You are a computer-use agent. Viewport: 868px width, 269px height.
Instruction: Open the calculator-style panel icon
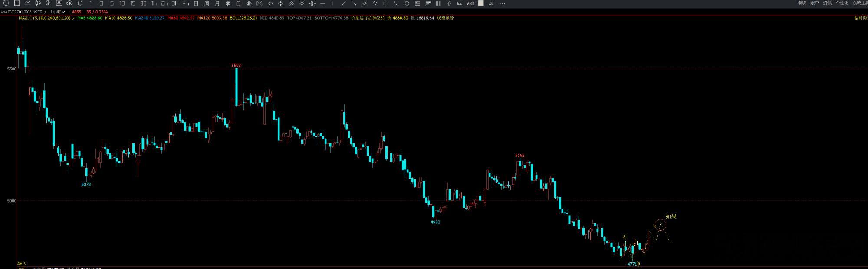(59, 3)
